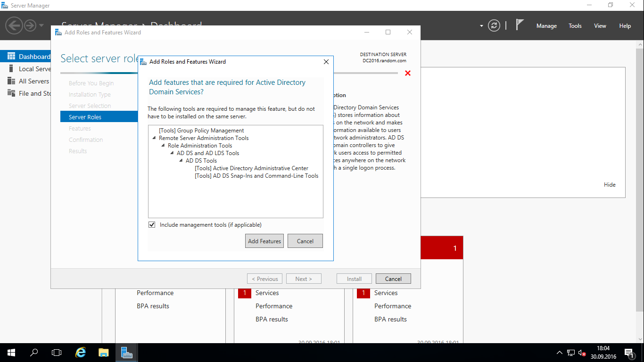
Task: Select Active Directory Administrative Center item
Action: point(251,168)
